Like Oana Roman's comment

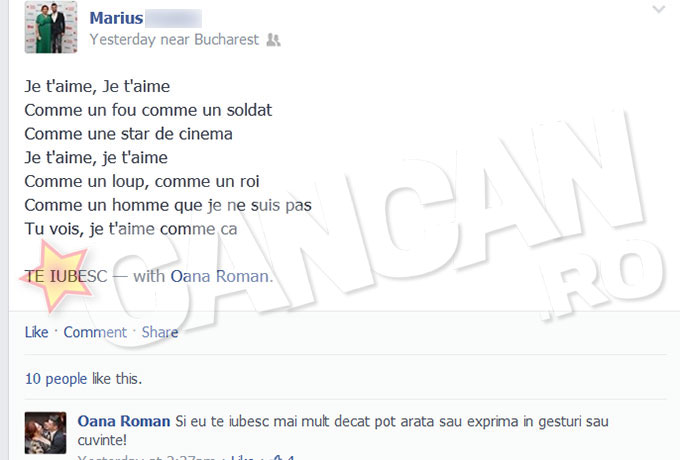(242, 457)
